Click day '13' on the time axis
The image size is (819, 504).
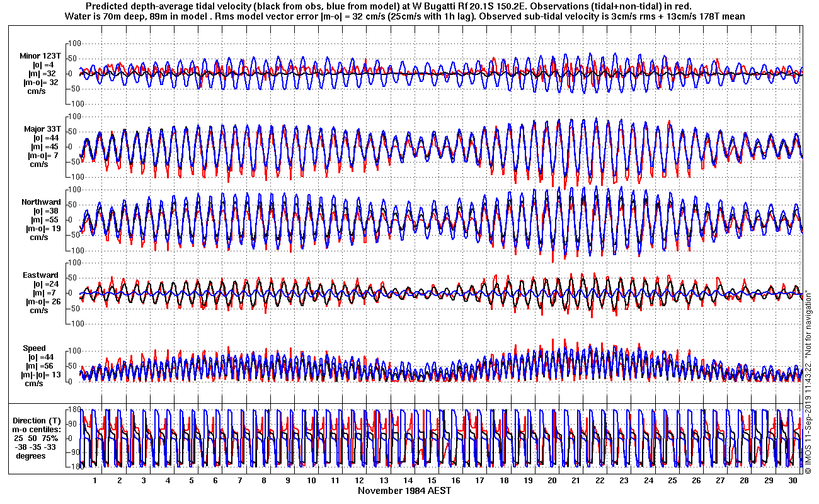(384, 481)
